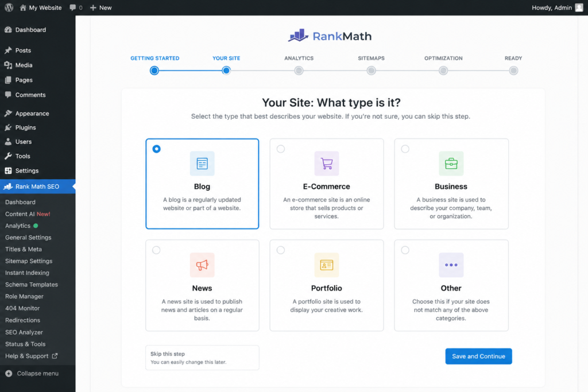This screenshot has height=392, width=588.
Task: Select the Portfolio radio button
Action: tap(280, 250)
